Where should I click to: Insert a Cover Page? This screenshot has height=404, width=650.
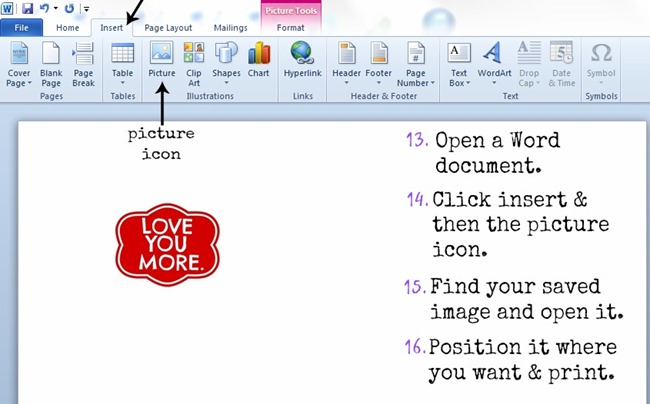coord(19,65)
